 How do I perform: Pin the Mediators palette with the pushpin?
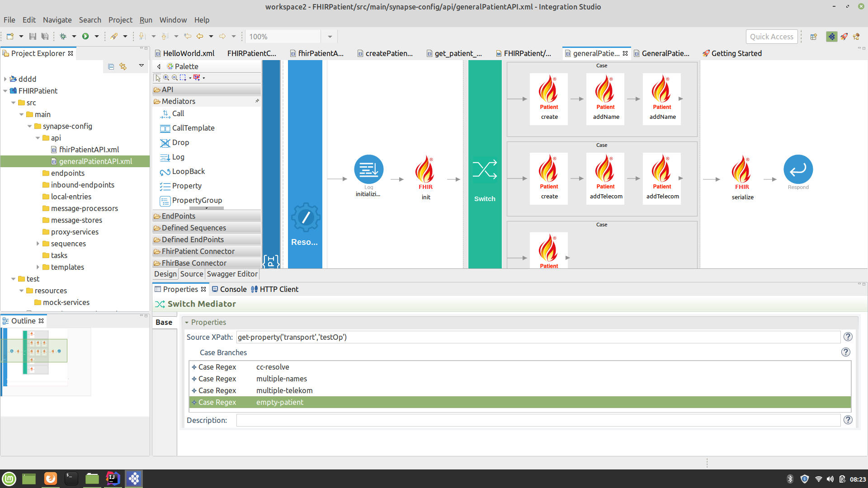(x=257, y=101)
